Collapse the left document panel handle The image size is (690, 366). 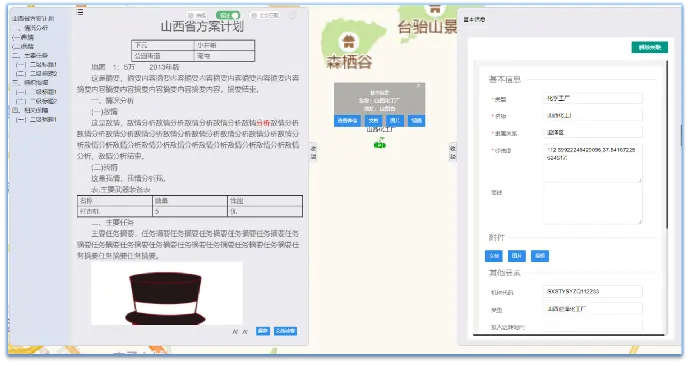coord(313,152)
